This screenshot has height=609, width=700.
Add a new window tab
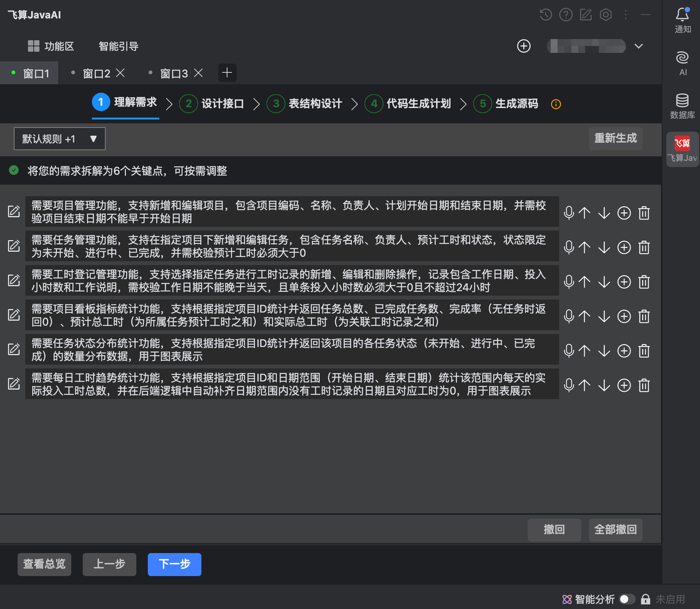(x=227, y=73)
